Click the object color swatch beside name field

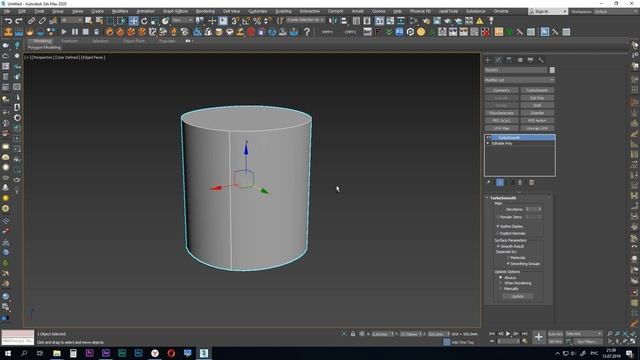(x=552, y=70)
